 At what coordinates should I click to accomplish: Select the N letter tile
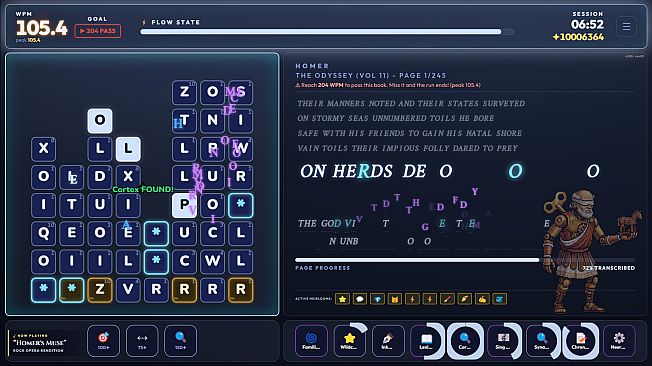tap(212, 120)
